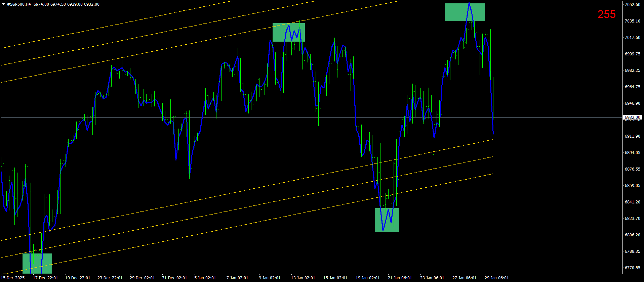Click the 5 Jan 02:01 time label
The image size is (644, 282).
205,278
